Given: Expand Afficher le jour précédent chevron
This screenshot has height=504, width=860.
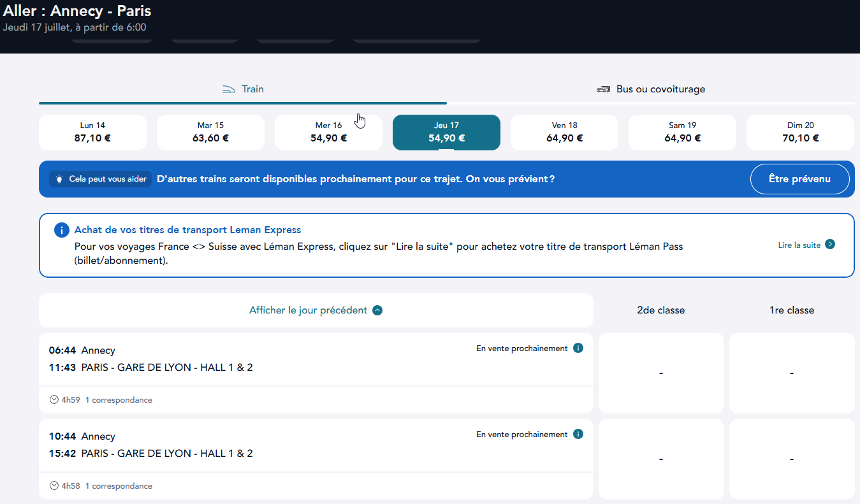Looking at the screenshot, I should (x=377, y=310).
